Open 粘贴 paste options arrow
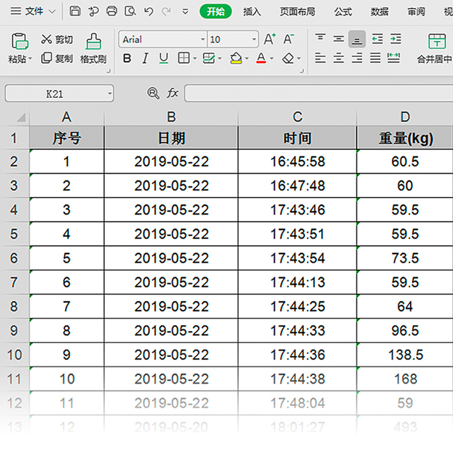This screenshot has width=453, height=476. [x=30, y=58]
